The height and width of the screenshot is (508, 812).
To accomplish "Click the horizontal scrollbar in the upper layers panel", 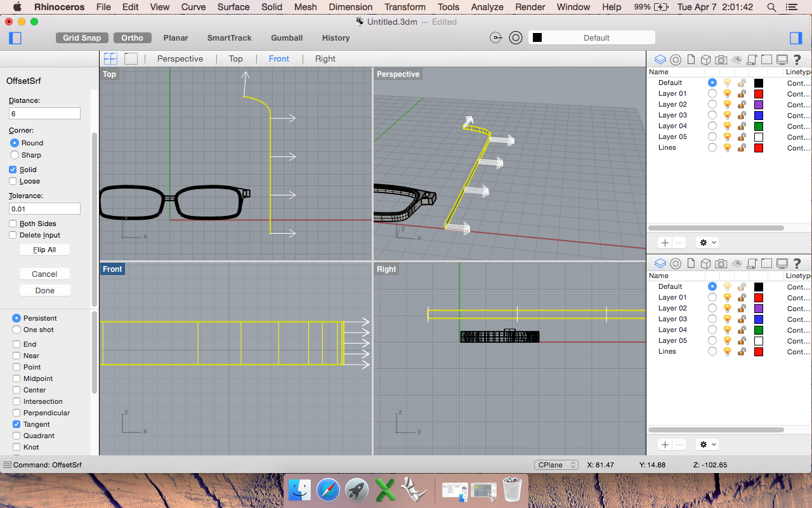I will click(x=716, y=228).
